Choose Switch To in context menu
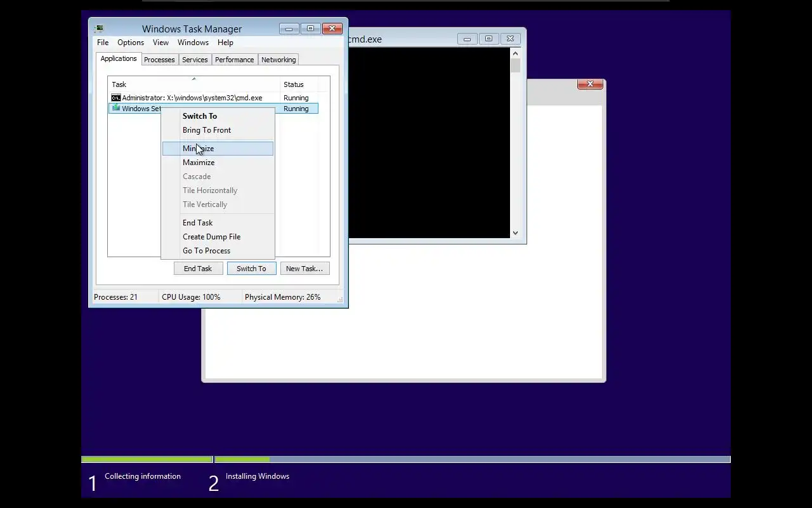This screenshot has height=508, width=812. coord(218,116)
